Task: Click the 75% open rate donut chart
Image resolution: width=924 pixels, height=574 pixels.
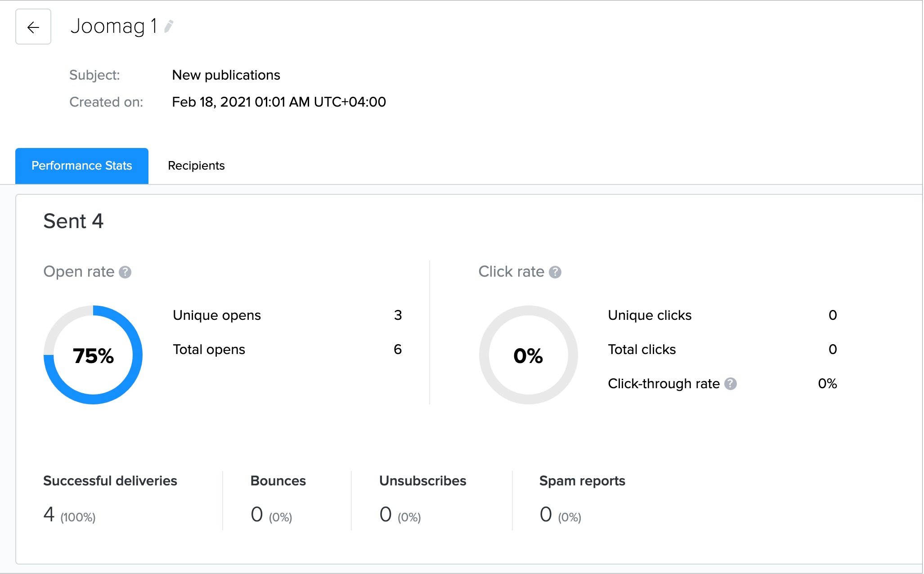Action: click(x=93, y=355)
